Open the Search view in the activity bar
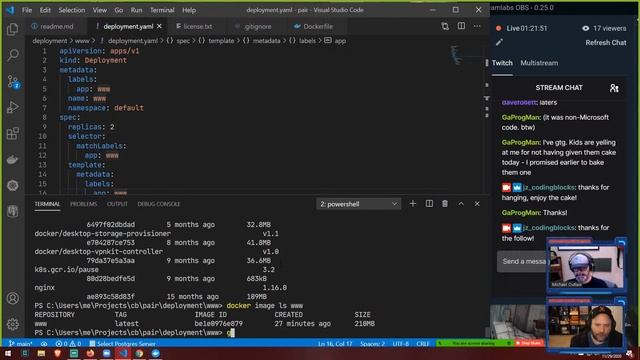The width and height of the screenshot is (640, 360). [x=13, y=55]
